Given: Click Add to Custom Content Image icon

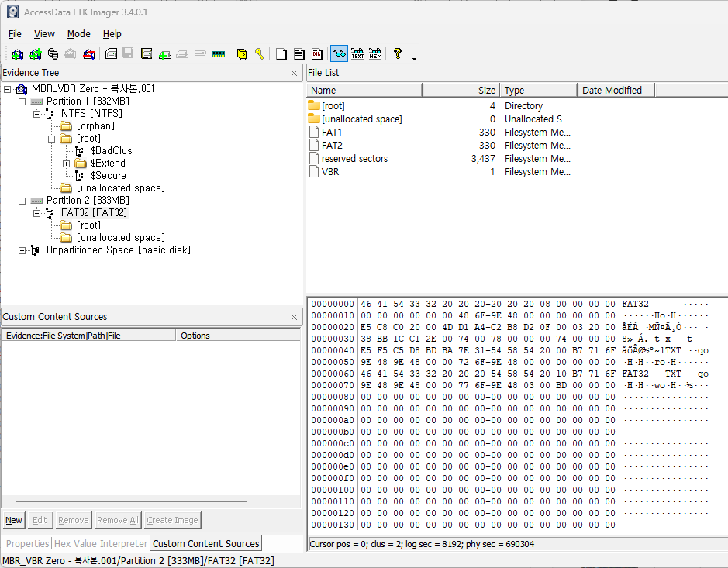Looking at the screenshot, I should tap(164, 53).
